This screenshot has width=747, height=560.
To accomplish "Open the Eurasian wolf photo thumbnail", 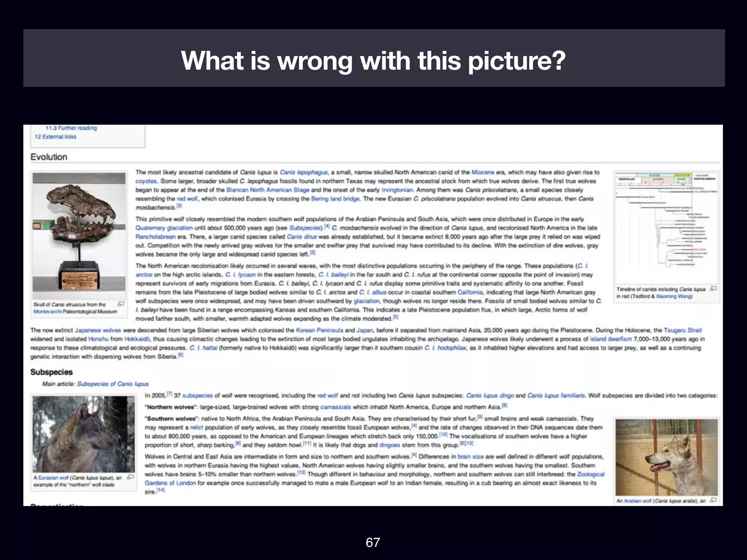I will point(84,434).
